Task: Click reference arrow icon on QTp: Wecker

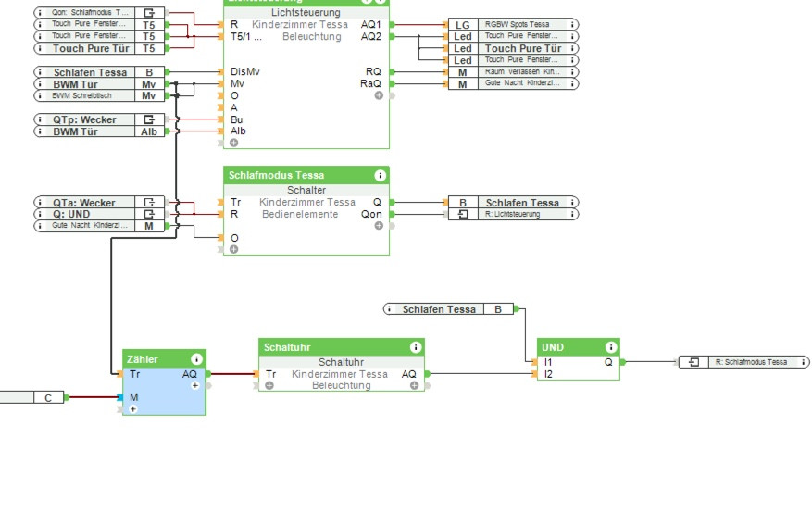Action: (x=149, y=119)
